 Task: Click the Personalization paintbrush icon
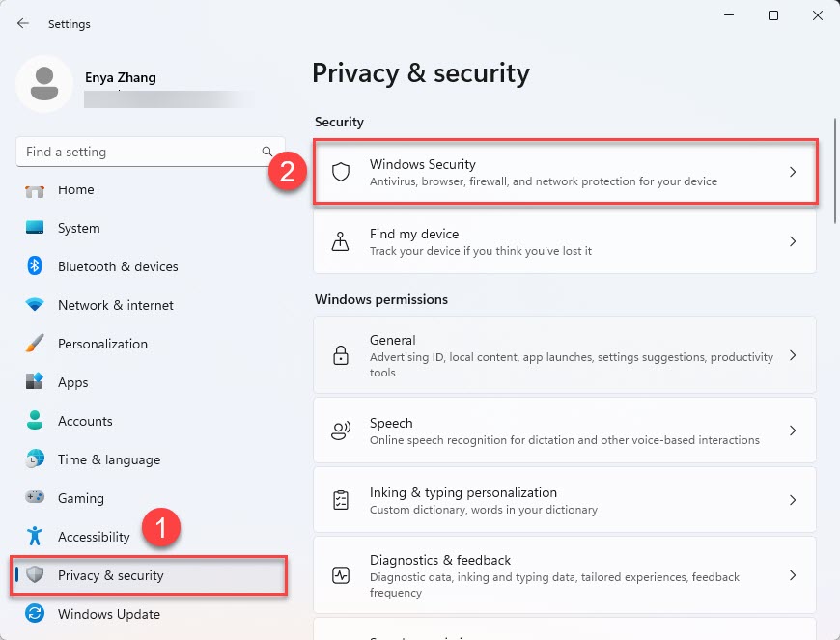pyautogui.click(x=35, y=344)
